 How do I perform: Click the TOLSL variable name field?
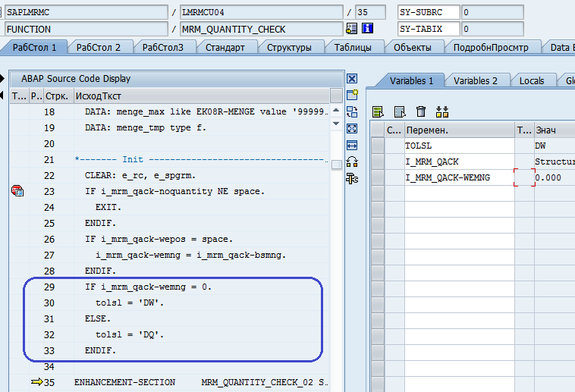click(x=459, y=145)
